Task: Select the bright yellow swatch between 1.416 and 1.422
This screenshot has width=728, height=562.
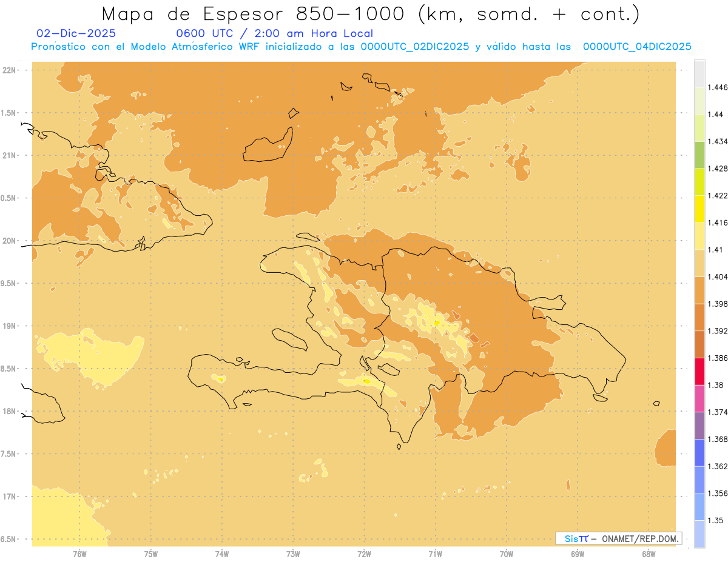Action: (x=699, y=209)
